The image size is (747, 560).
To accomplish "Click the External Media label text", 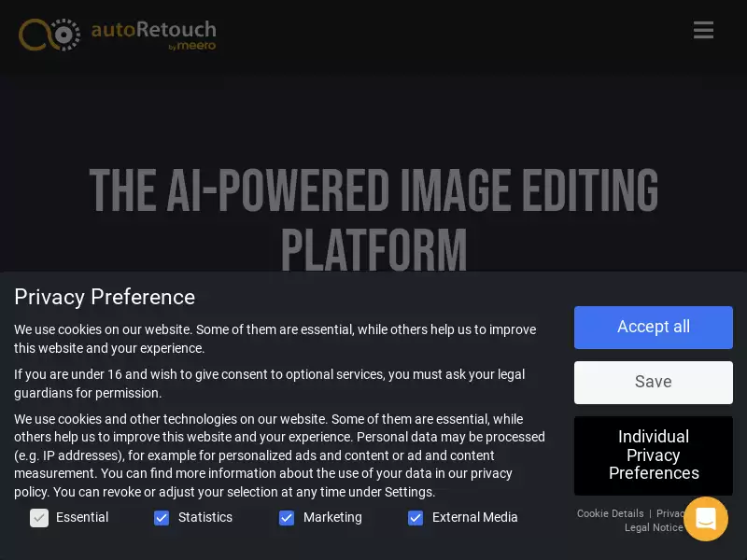I will tap(475, 517).
